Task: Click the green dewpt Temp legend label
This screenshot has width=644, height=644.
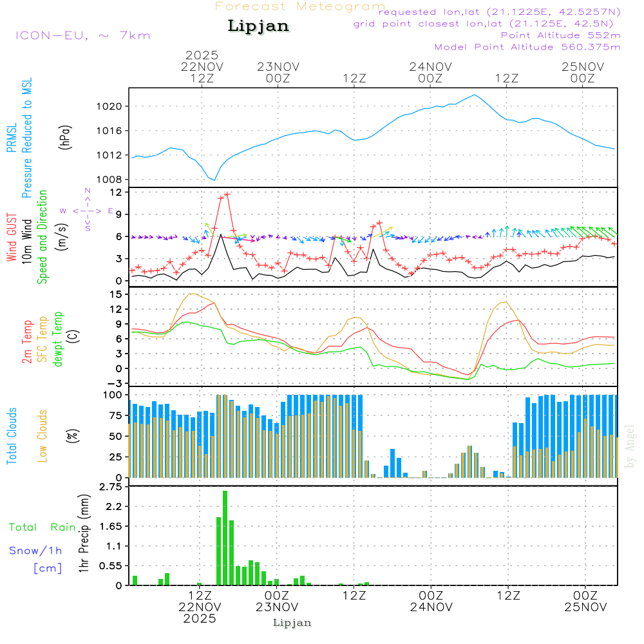Action: 59,339
